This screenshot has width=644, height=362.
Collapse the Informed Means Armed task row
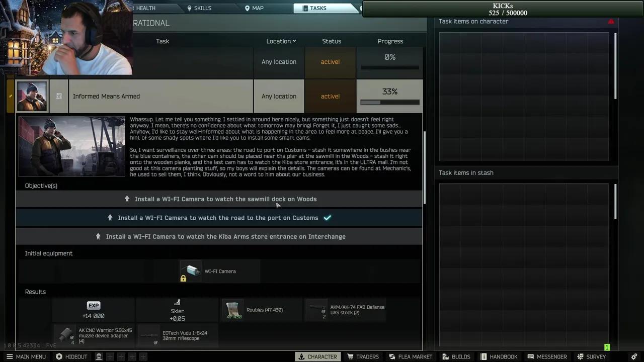click(x=219, y=96)
